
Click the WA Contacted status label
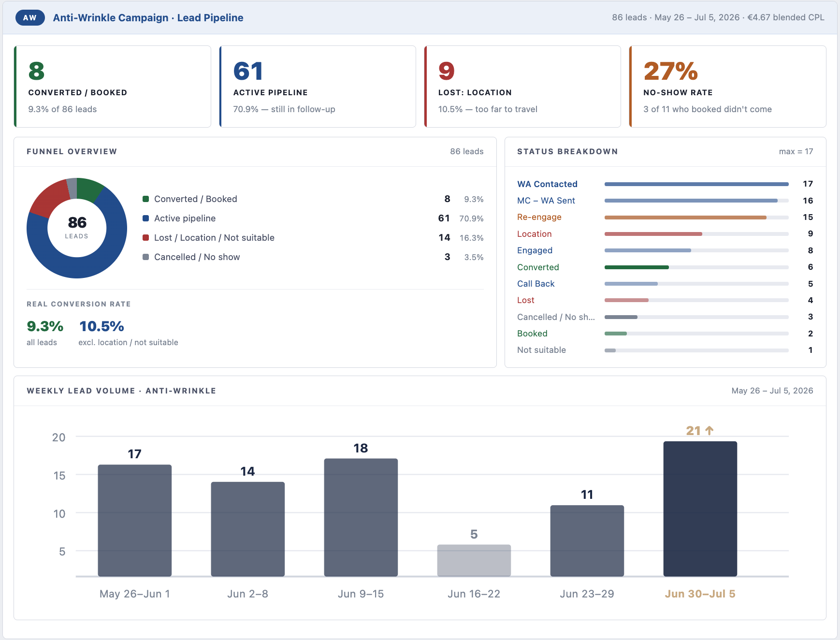point(547,184)
